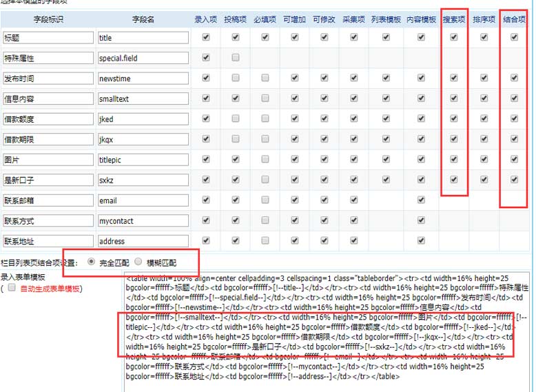Toggle 可修改 checkbox for mycontact row
This screenshot has height=392, width=536.
tap(324, 220)
